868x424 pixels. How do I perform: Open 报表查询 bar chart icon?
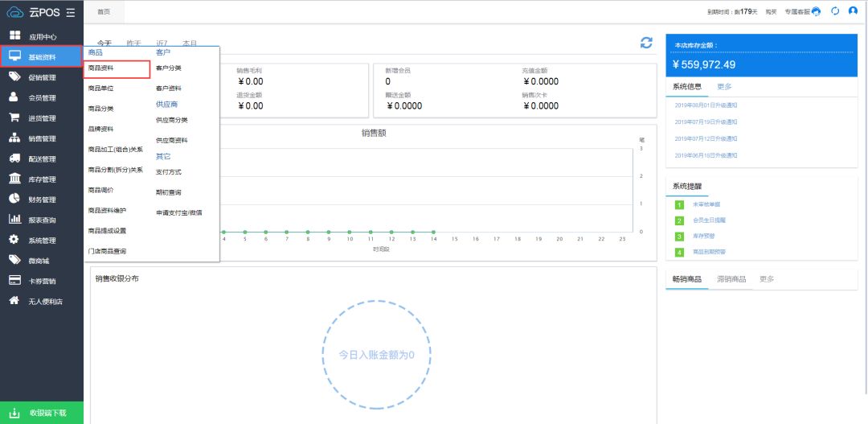(15, 219)
